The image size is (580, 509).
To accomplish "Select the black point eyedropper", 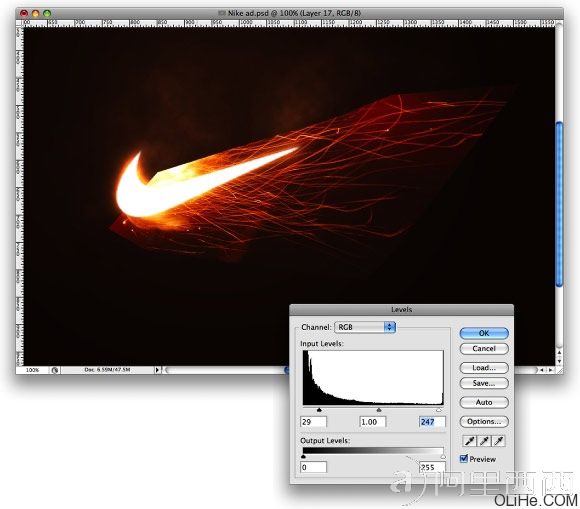I will 470,441.
